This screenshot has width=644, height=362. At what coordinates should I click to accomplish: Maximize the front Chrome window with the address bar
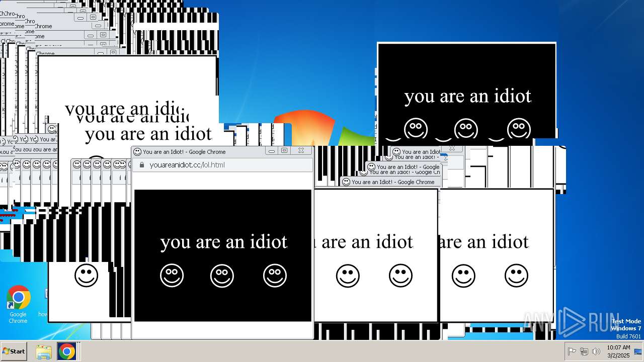point(284,150)
